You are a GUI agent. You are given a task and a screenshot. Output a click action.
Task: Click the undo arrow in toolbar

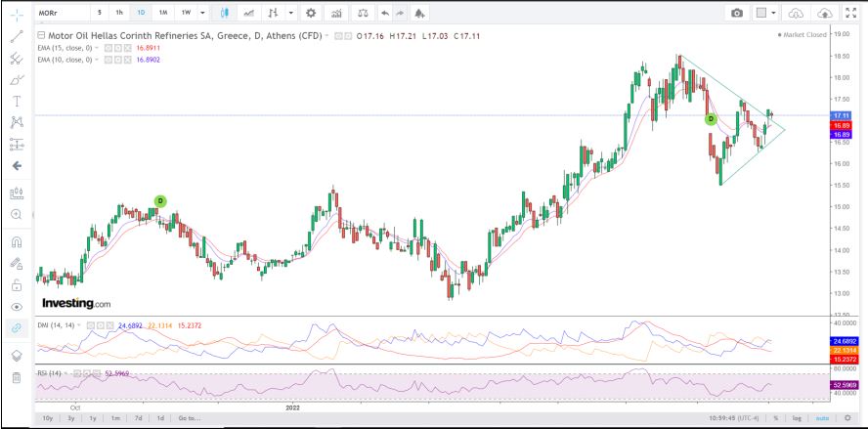pos(385,14)
